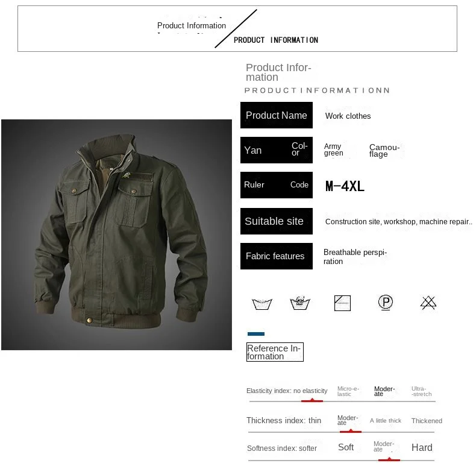476x472 pixels.
Task: Click the square dry-flat care icon
Action: pos(342,303)
